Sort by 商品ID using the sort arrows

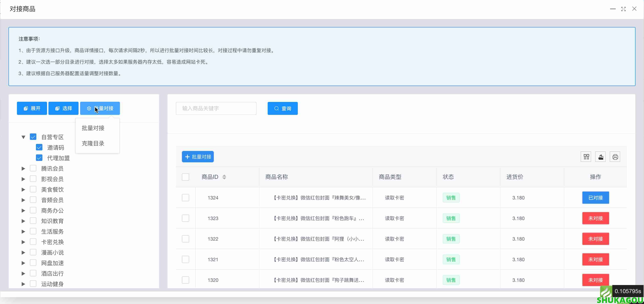coord(224,177)
